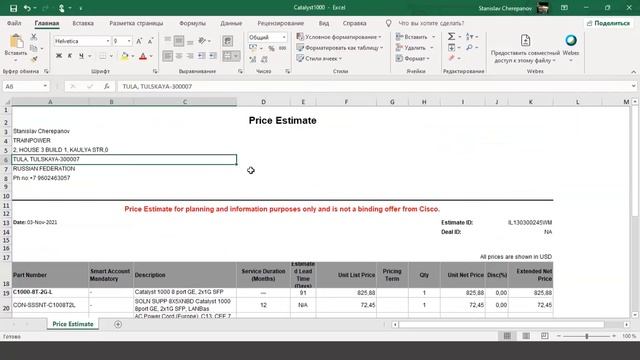Toggle align text left

coord(167,56)
